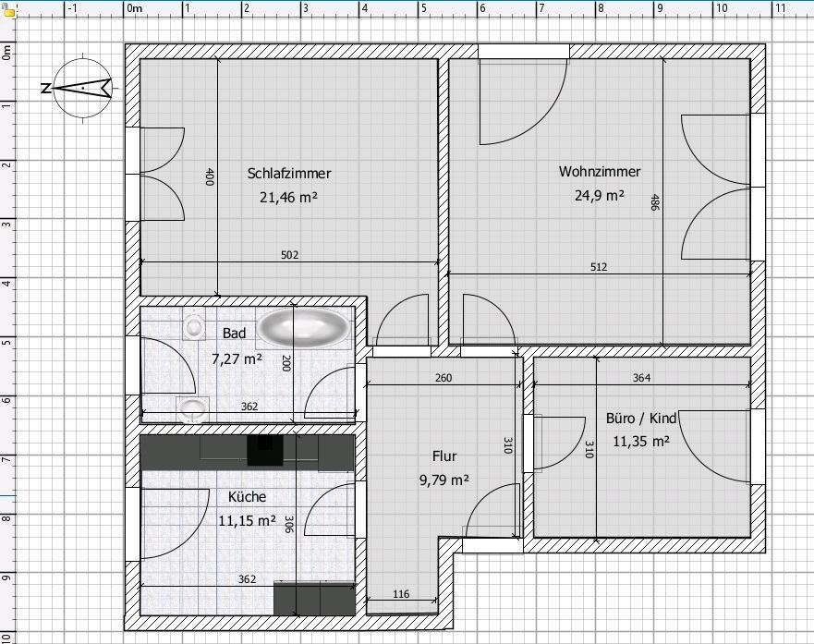Screen dimensions: 814x644
Task: Select the double window in the Schlafzimmer wall
Action: coord(155,174)
